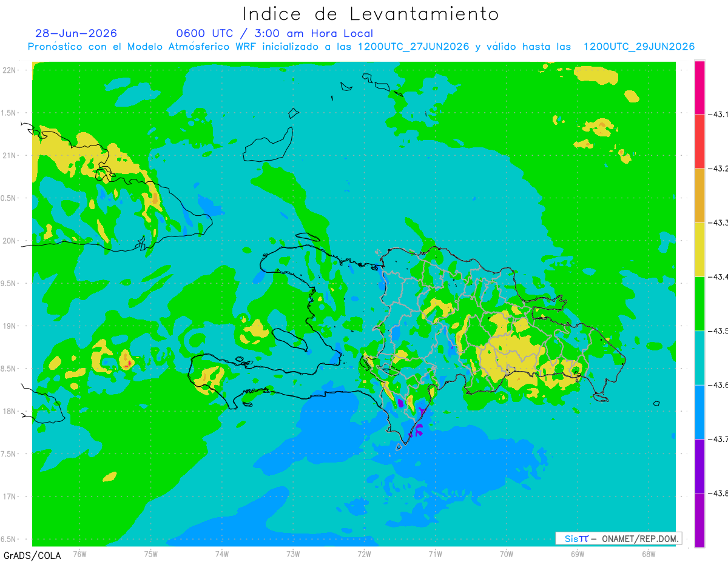The height and width of the screenshot is (562, 728).
Task: Click the '18N' latitude label
Action: (10, 412)
